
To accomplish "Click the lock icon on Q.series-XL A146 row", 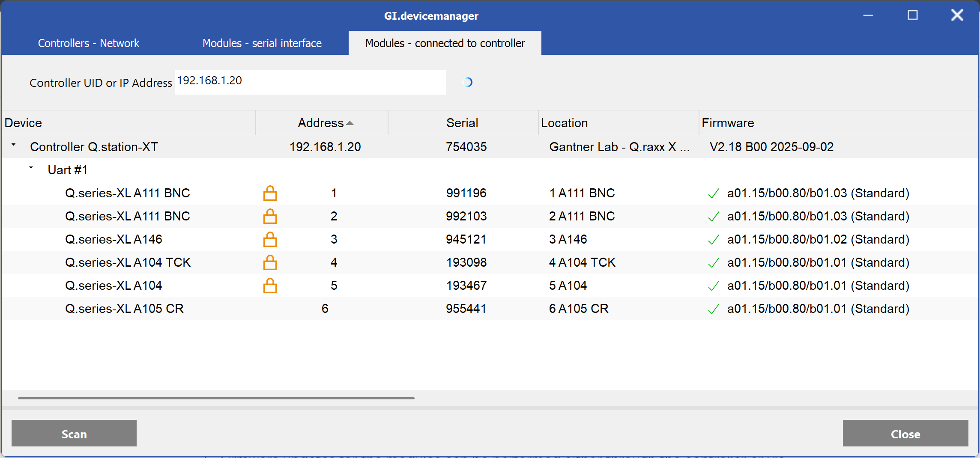I will (270, 240).
